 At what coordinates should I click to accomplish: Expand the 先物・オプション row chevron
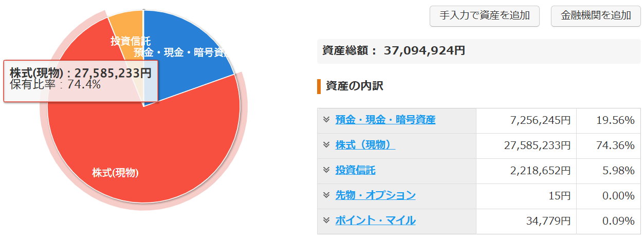326,195
